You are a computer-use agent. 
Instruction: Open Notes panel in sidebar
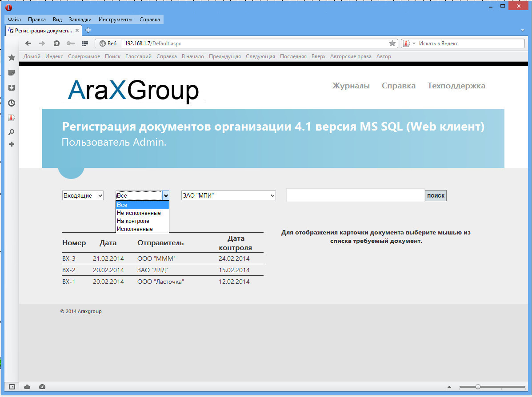point(12,73)
